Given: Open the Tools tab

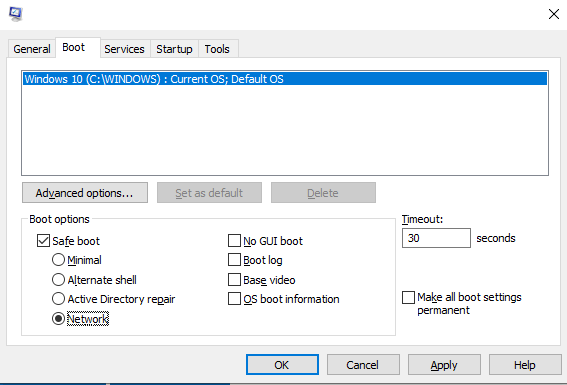Looking at the screenshot, I should point(217,49).
